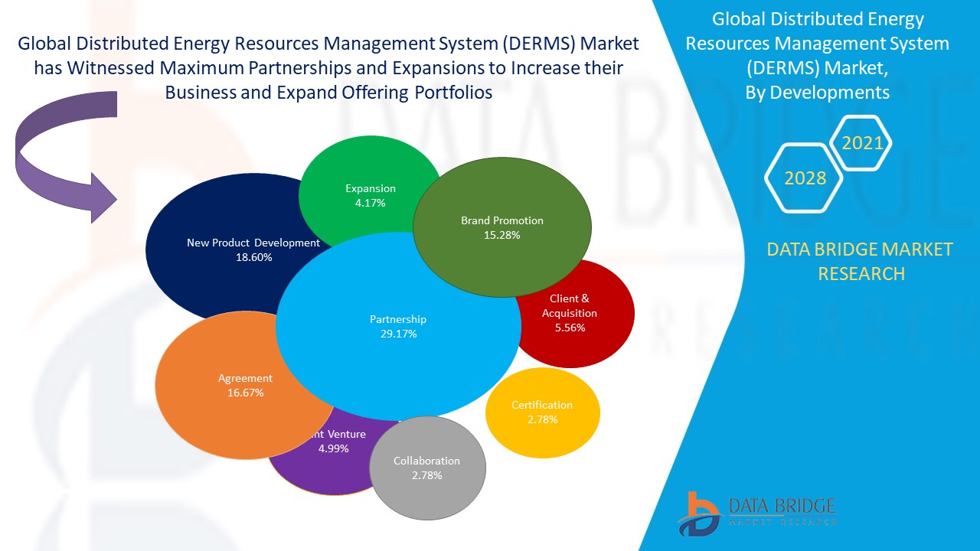The image size is (980, 551).
Task: Click the light blue Partnership bubble
Action: tap(397, 327)
